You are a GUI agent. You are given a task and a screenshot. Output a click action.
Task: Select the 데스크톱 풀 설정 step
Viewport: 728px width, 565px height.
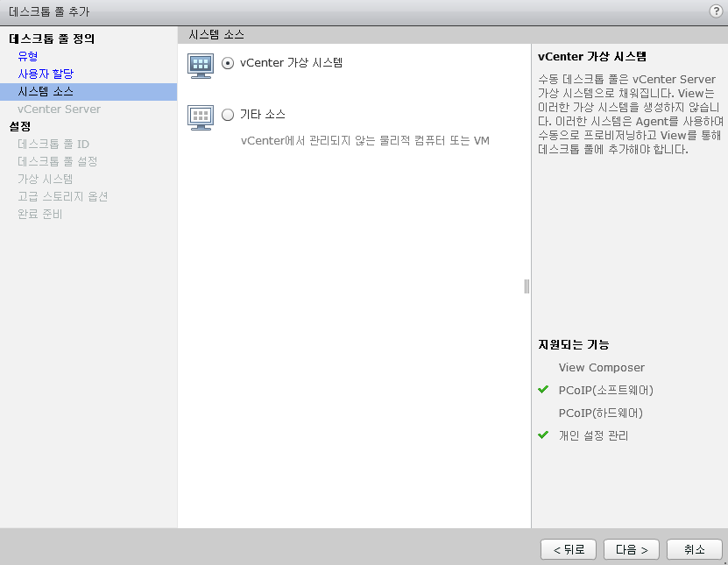coord(58,161)
